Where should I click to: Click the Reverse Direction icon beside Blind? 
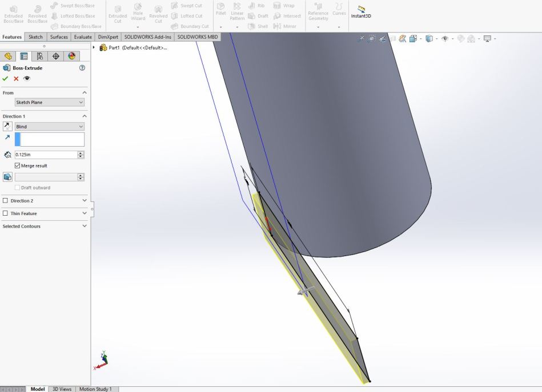pyautogui.click(x=8, y=126)
